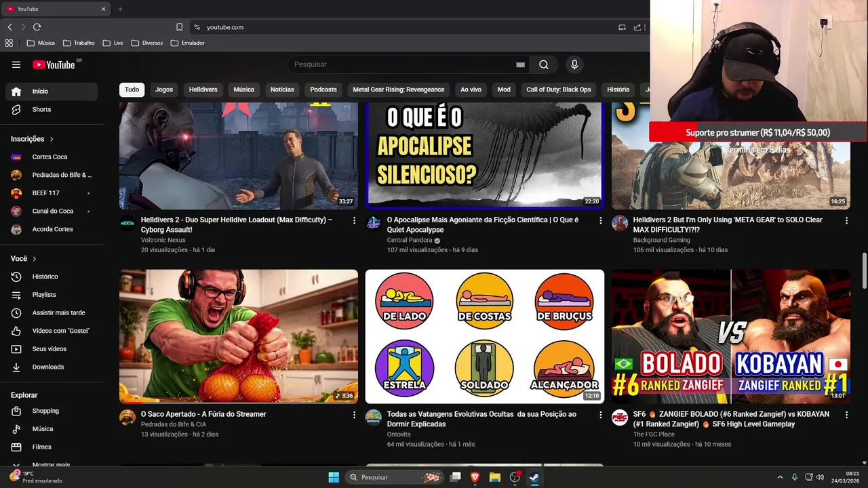Select the Ao vivo filter chip
Viewport: 868px width, 488px height.
click(471, 89)
